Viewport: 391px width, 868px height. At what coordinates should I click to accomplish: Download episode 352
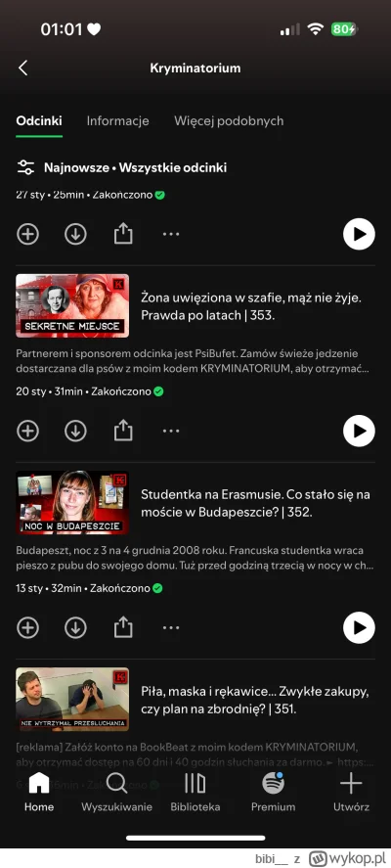tap(76, 627)
